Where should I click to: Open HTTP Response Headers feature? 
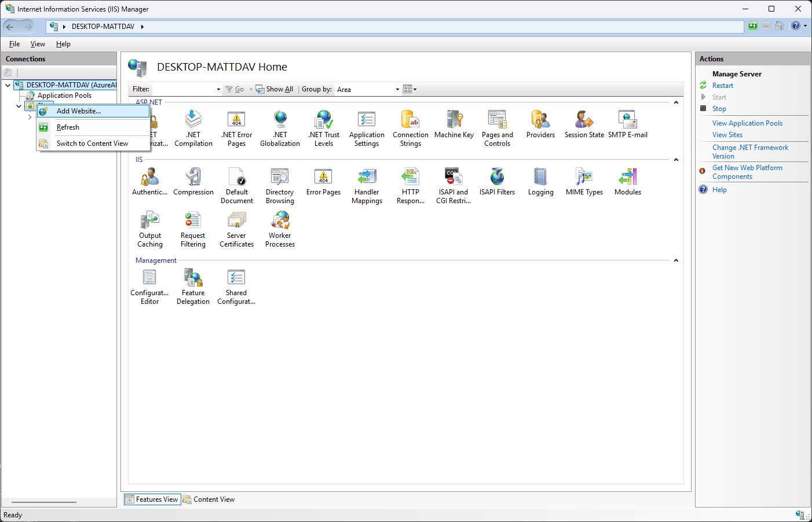pos(411,186)
